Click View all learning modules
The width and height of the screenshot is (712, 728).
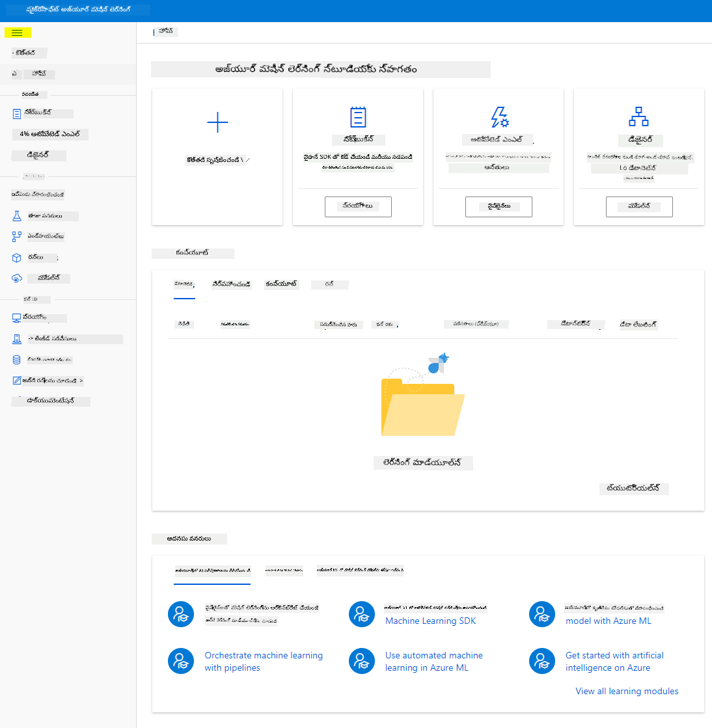tap(627, 691)
